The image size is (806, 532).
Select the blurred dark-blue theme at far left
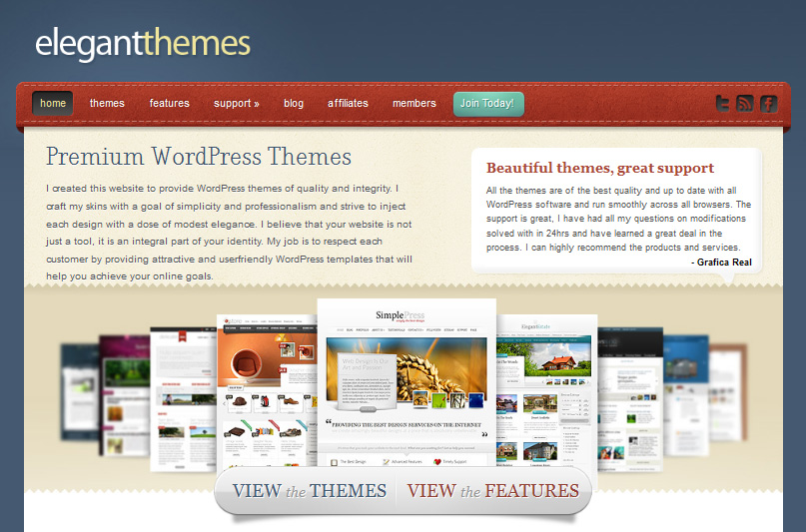pyautogui.click(x=80, y=393)
